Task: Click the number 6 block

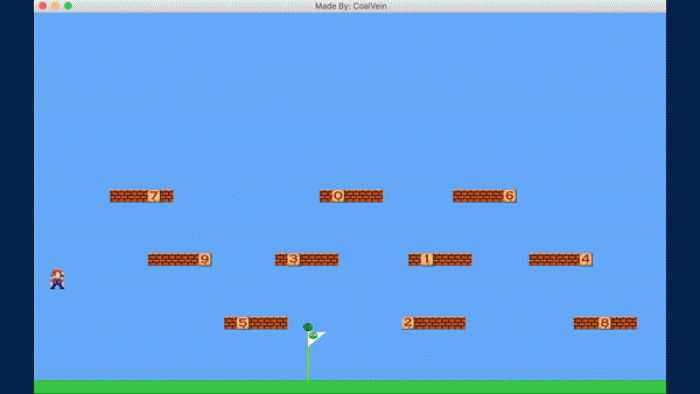Action: pyautogui.click(x=509, y=196)
